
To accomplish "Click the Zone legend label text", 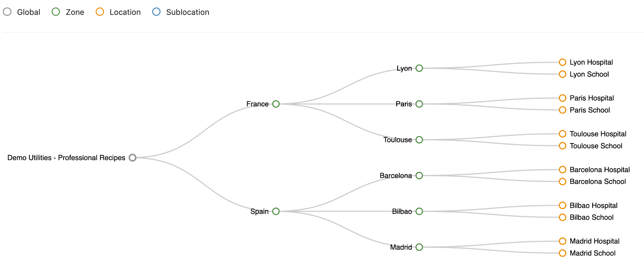I will (x=75, y=12).
